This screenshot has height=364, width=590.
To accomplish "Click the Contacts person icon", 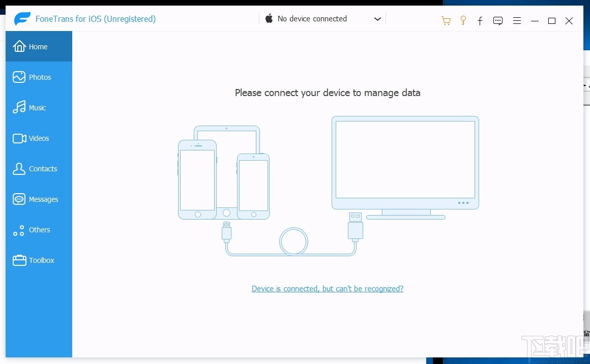I will coord(18,168).
